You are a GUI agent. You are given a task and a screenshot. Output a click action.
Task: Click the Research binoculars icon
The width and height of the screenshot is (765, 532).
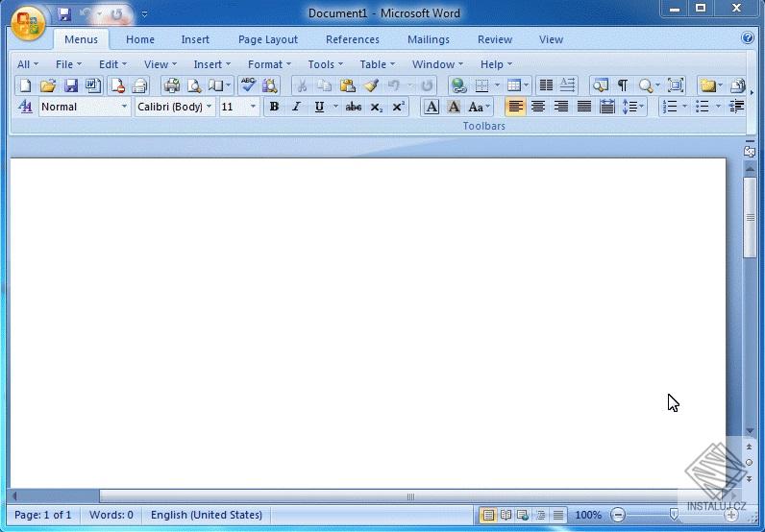point(270,85)
